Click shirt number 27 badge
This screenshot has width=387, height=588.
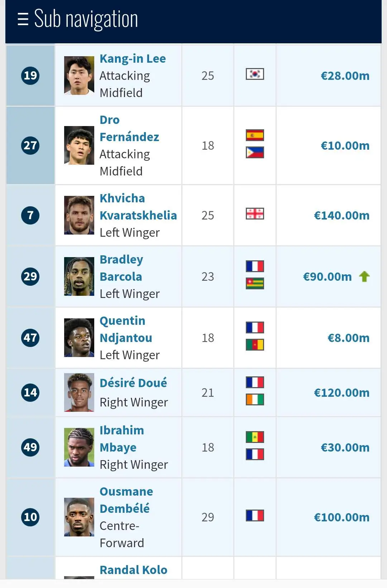pyautogui.click(x=30, y=145)
